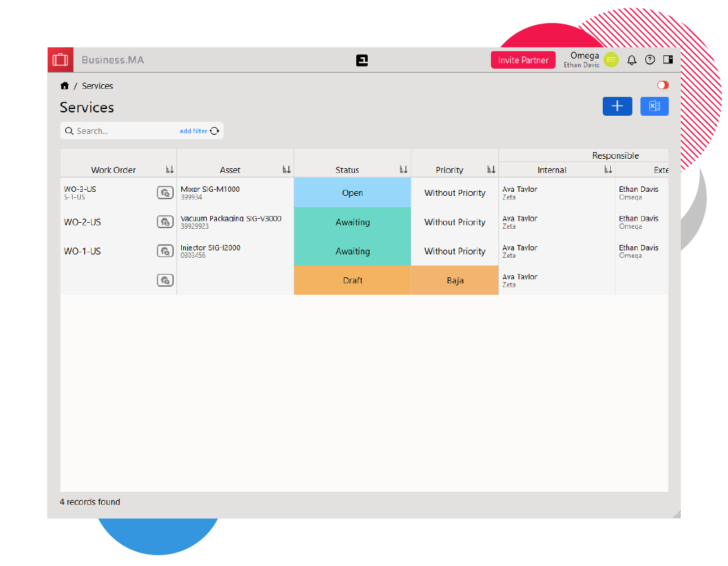
Task: Click the refresh icon in search bar
Action: 215,131
